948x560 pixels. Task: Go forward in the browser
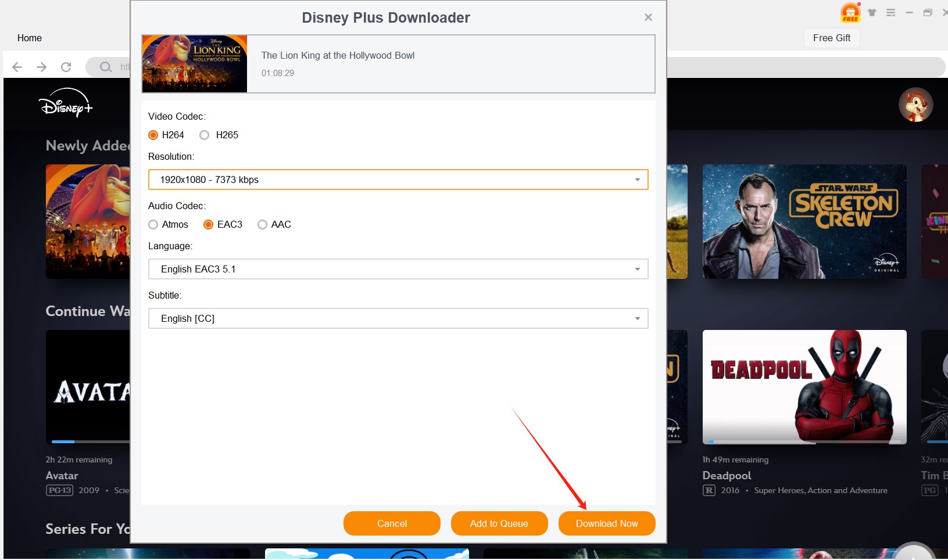point(41,67)
